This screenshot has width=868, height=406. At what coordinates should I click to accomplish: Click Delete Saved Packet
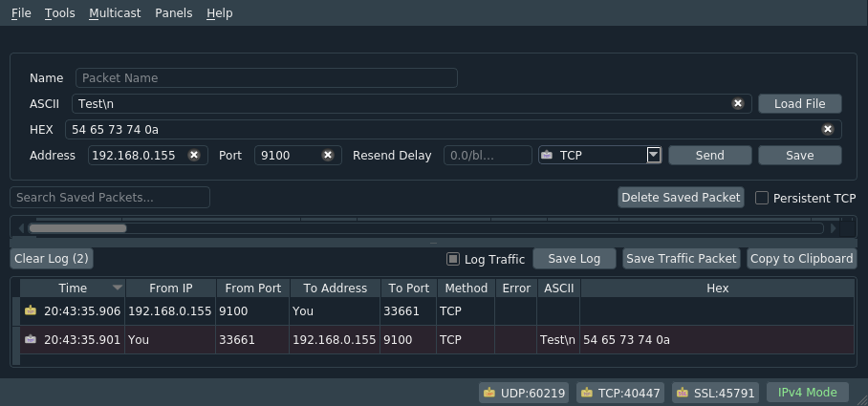click(681, 198)
